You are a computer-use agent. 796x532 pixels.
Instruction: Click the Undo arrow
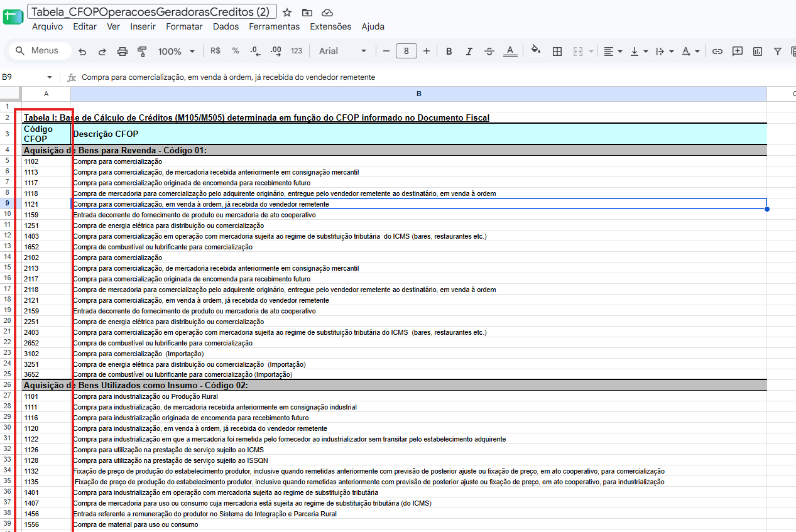[x=82, y=51]
